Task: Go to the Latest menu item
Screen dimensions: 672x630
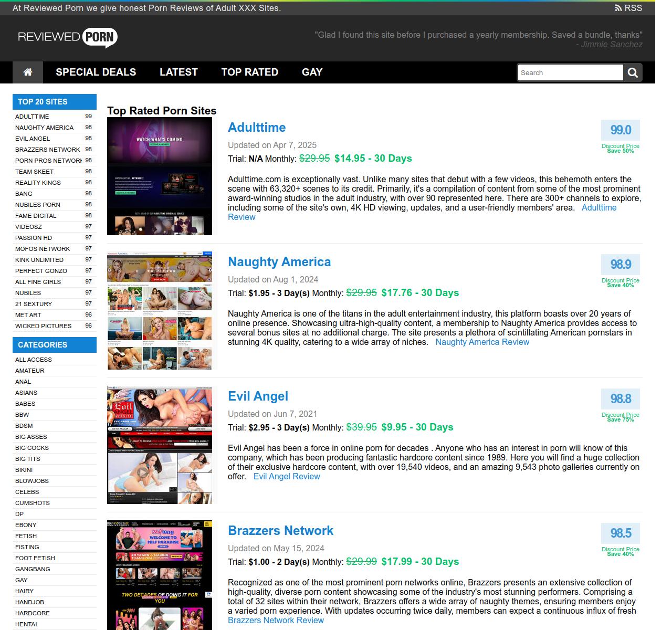Action: (x=178, y=72)
